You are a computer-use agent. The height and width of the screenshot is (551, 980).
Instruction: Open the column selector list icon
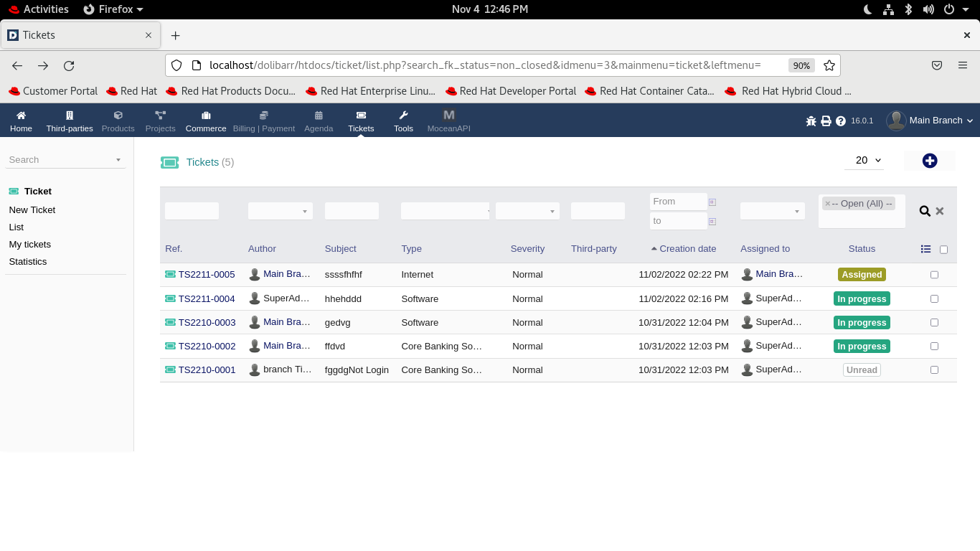[925, 249]
